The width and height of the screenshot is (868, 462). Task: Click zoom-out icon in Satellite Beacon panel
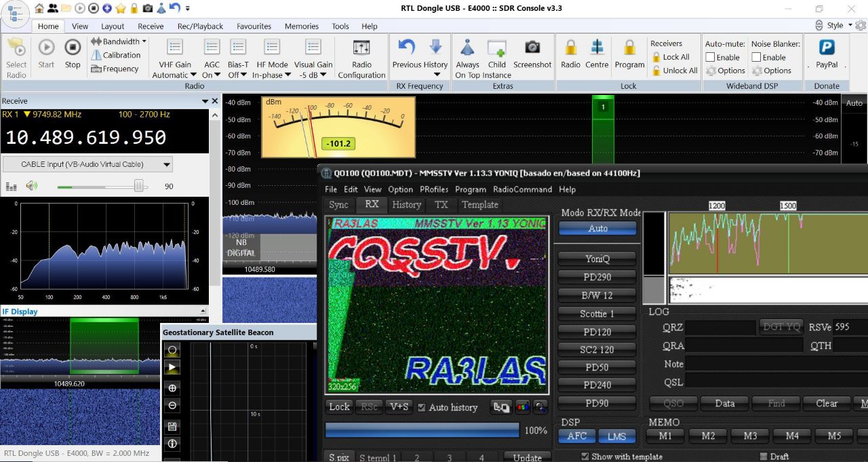(172, 406)
